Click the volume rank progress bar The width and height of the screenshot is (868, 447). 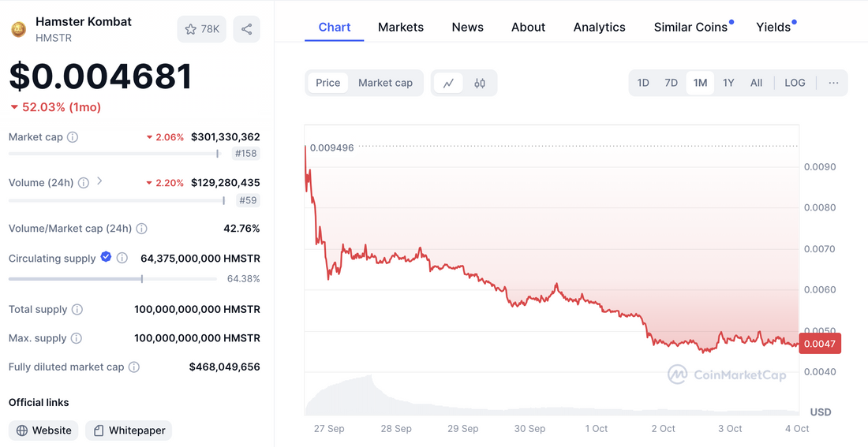(117, 200)
